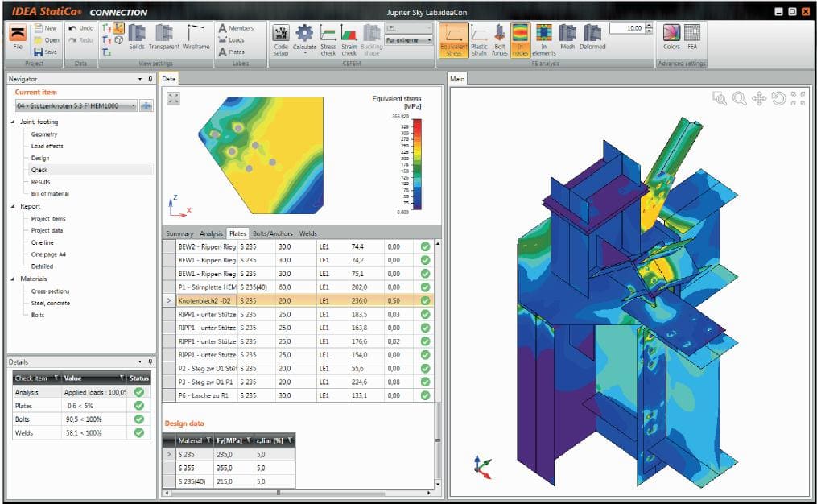Show Plates labels
Viewport: 817px width, 504px height.
tap(231, 52)
